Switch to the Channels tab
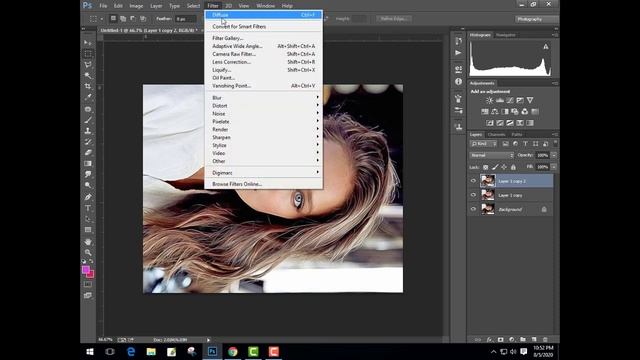640x360 pixels. point(497,135)
